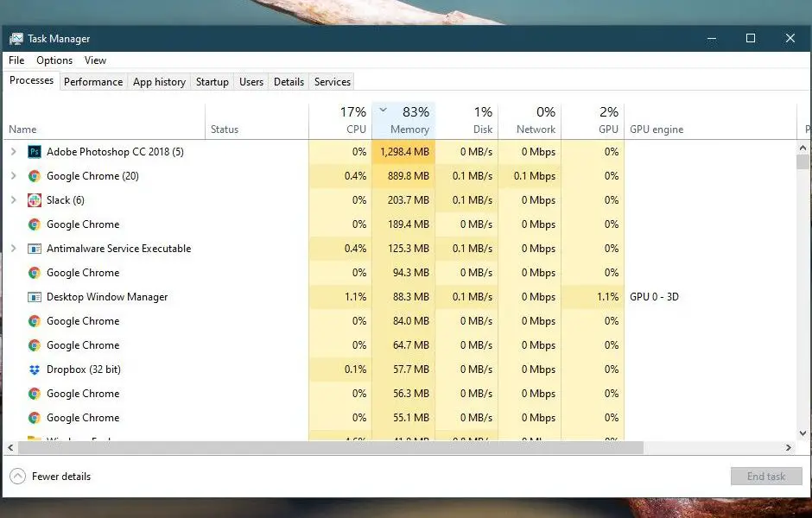812x518 pixels.
Task: Sort by Disk column header
Action: tap(466, 121)
